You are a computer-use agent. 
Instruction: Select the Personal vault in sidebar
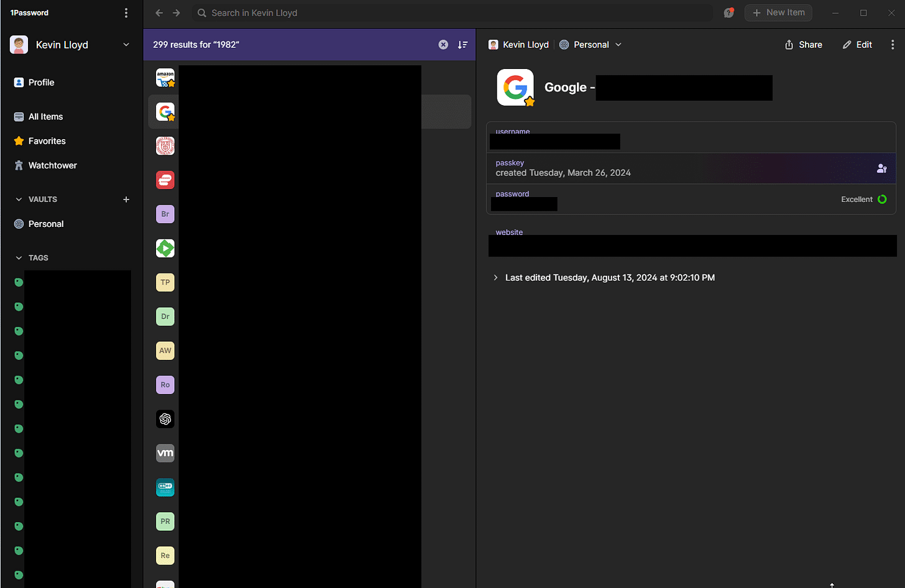click(39, 224)
